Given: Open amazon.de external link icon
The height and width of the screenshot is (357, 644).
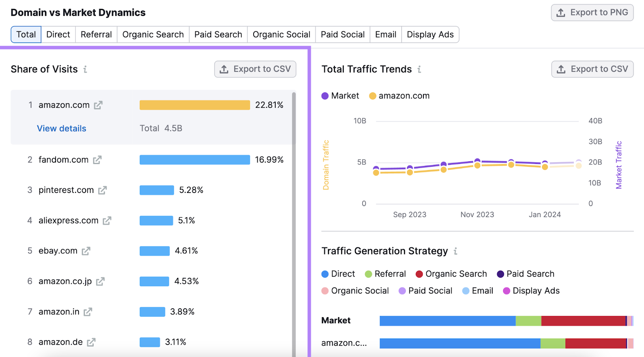Looking at the screenshot, I should click(x=91, y=342).
